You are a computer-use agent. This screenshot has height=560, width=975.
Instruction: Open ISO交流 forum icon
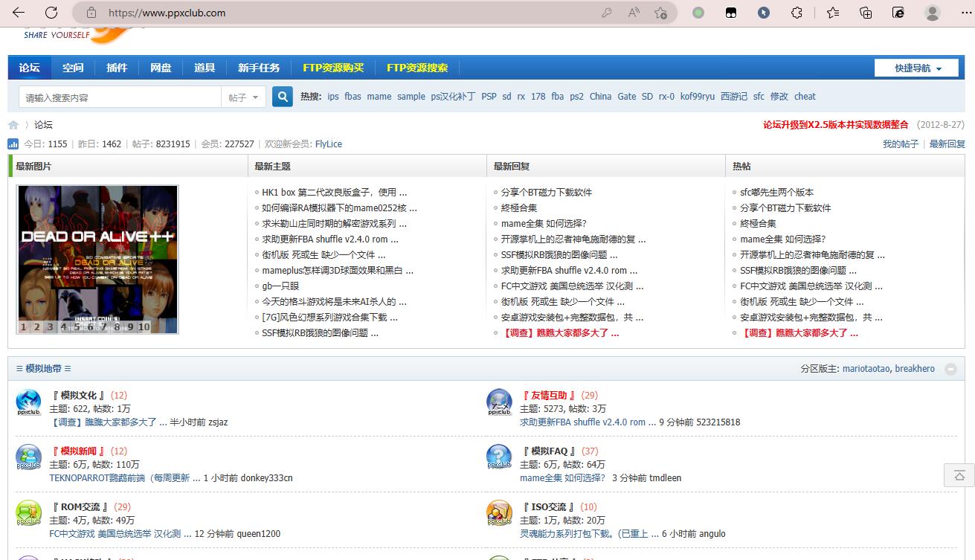point(500,513)
